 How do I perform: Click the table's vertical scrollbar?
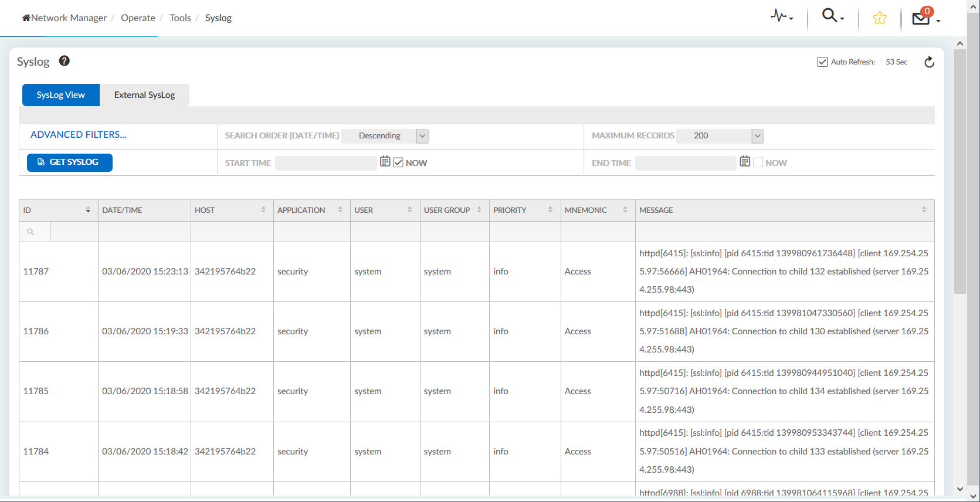[960, 171]
